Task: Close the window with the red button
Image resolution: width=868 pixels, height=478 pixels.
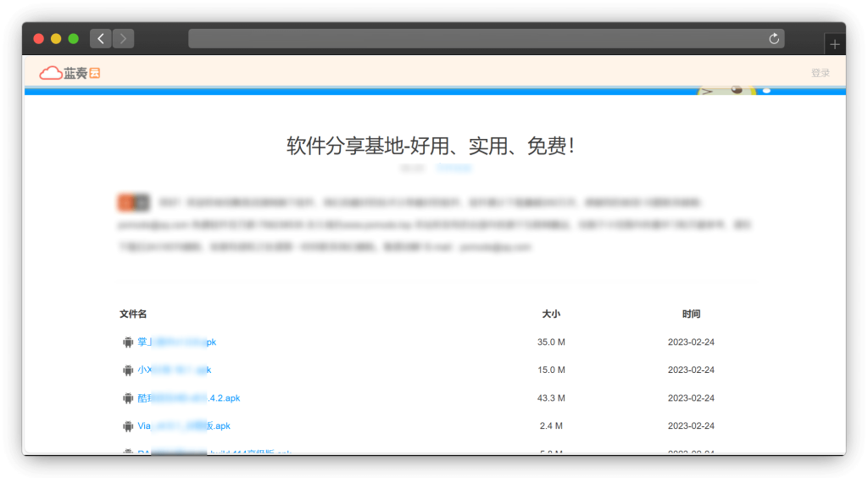Action: click(39, 39)
